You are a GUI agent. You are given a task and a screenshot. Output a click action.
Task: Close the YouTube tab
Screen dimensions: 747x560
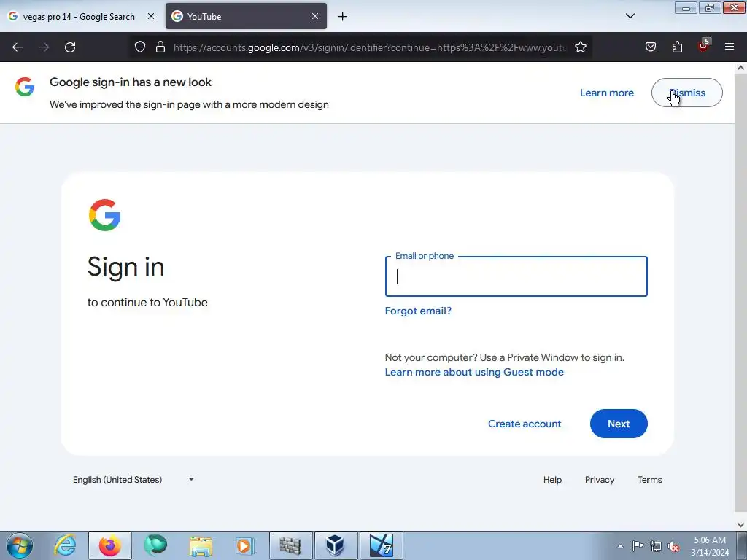tap(315, 16)
